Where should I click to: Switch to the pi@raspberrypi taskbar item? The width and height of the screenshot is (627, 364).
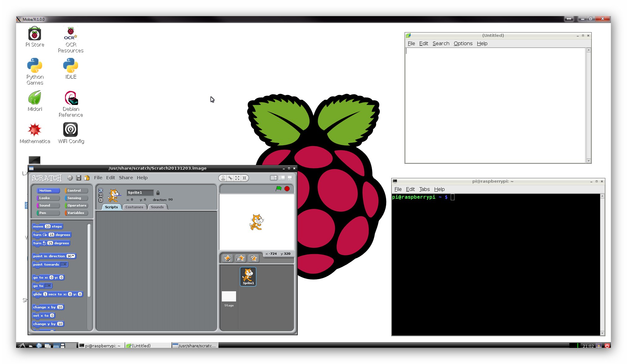[101, 346]
